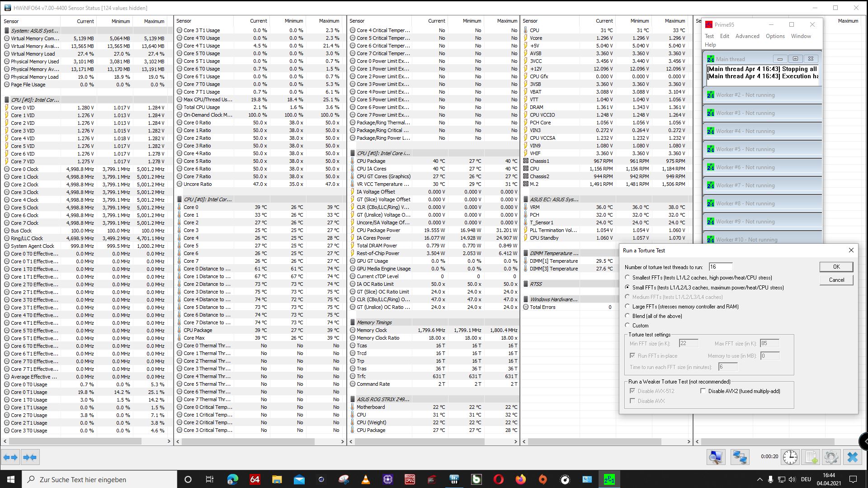Open the notification center icon

853,479
